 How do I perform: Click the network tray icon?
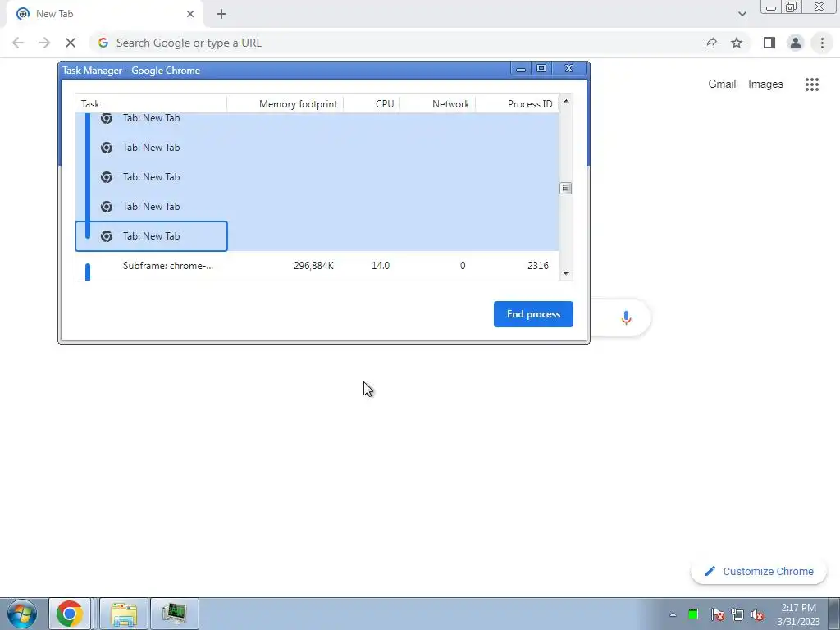pyautogui.click(x=737, y=614)
